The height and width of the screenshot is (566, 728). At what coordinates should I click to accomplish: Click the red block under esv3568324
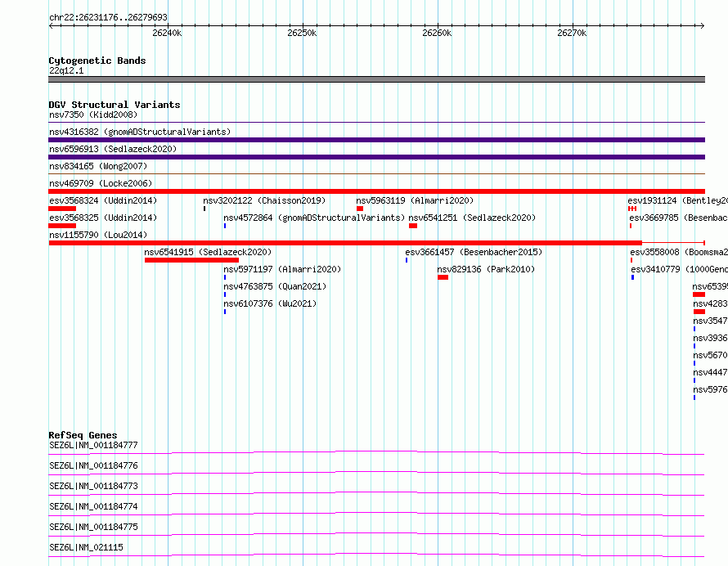62,209
